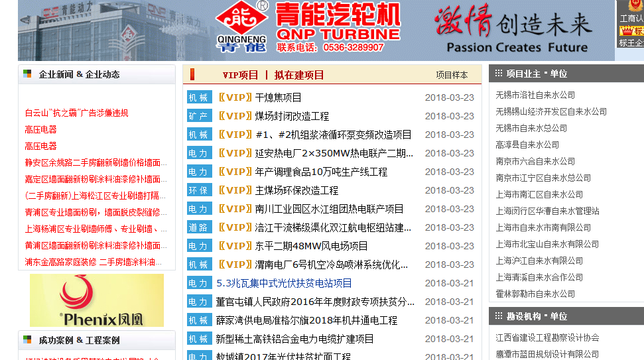Open news 静安区余姚路二手房翻新刷墙价格
The width and height of the screenshot is (644, 360).
tap(96, 162)
